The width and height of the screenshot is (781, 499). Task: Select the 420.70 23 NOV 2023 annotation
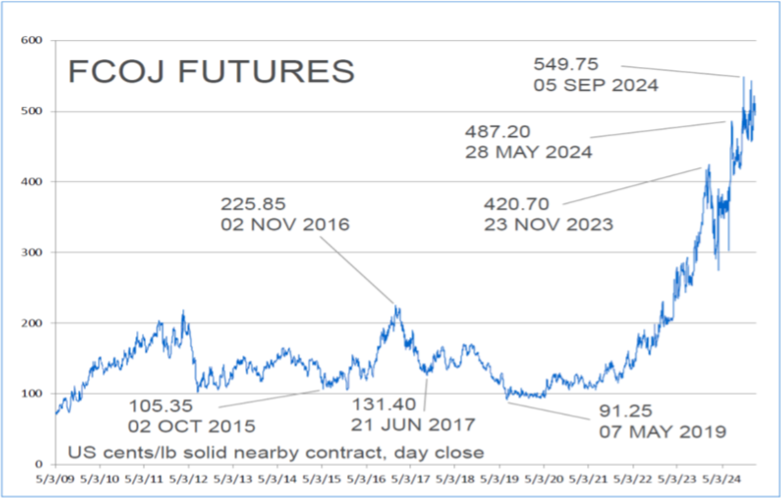click(548, 214)
